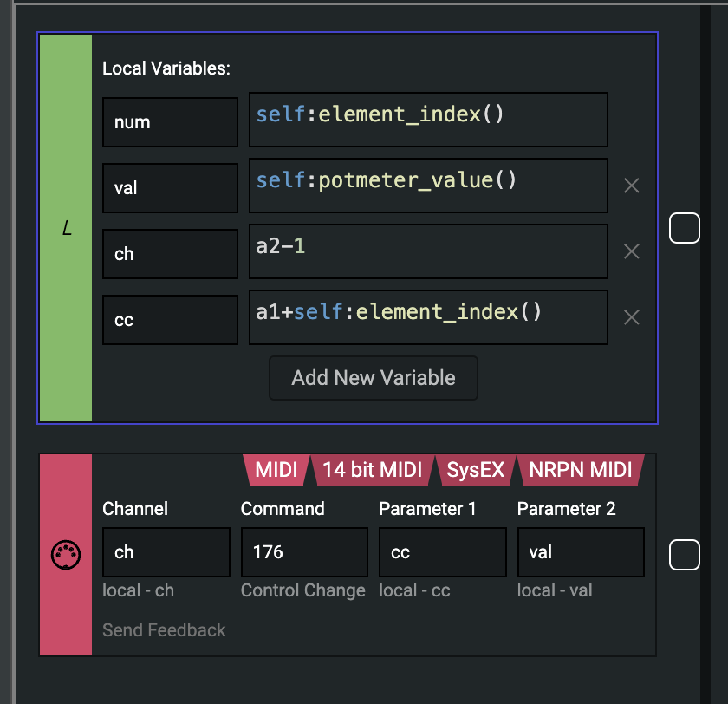
Task: Click the Command field showing 176
Action: click(304, 552)
